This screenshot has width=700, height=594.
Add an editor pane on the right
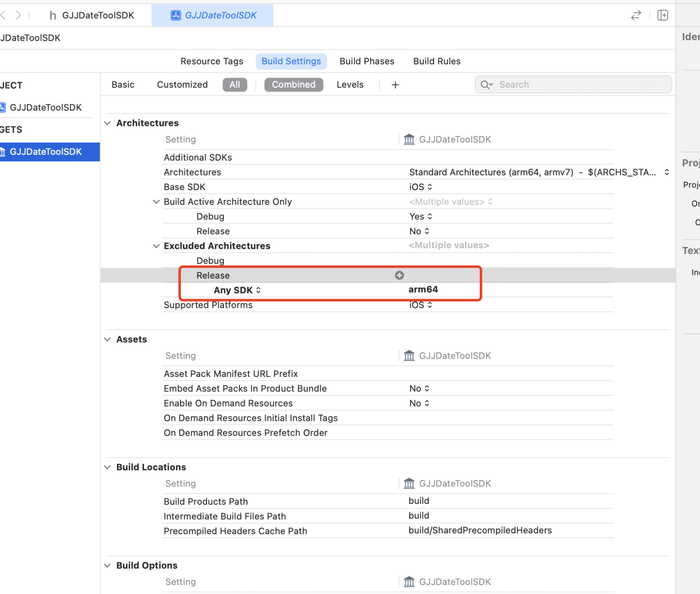(663, 15)
